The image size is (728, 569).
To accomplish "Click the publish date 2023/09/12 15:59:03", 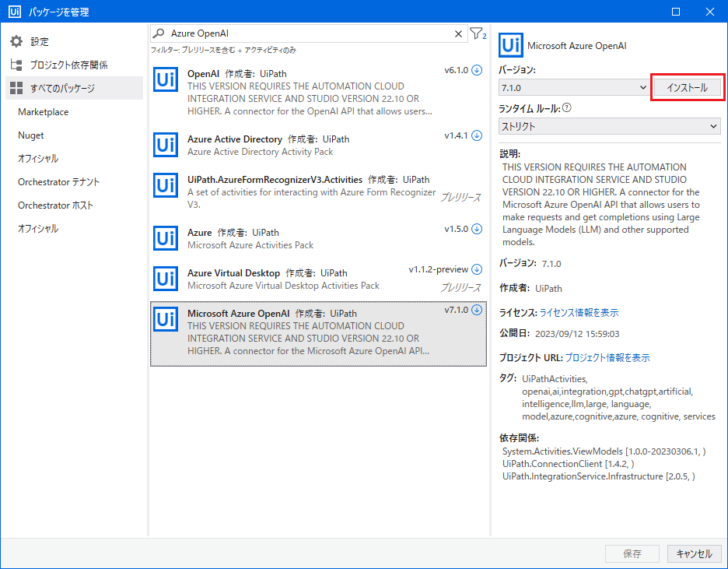I will (x=577, y=334).
